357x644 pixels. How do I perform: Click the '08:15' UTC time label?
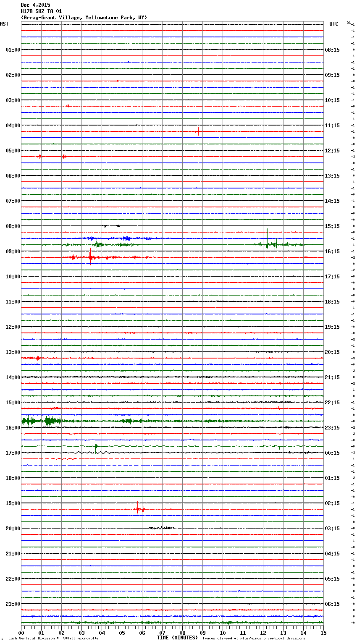click(332, 50)
